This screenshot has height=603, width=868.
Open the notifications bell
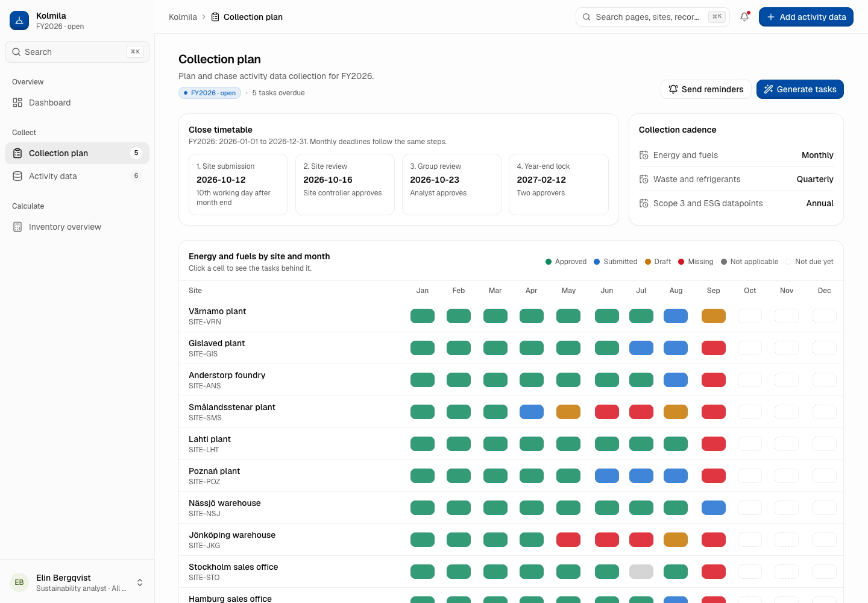[744, 17]
